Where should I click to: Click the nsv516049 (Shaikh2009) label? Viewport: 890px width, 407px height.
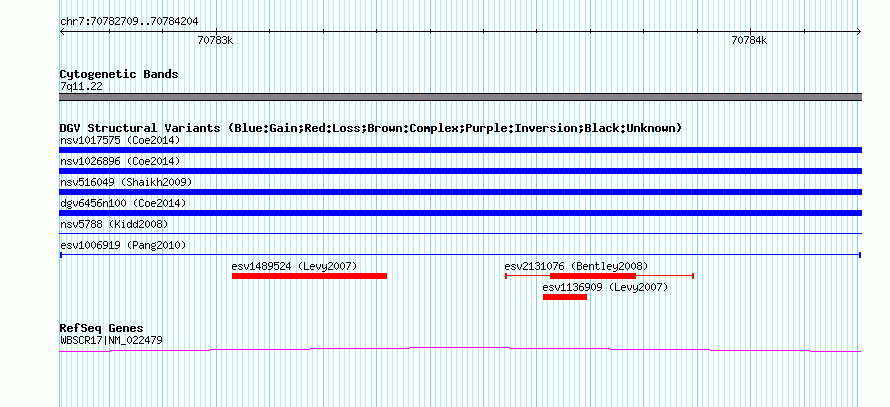[x=126, y=182]
